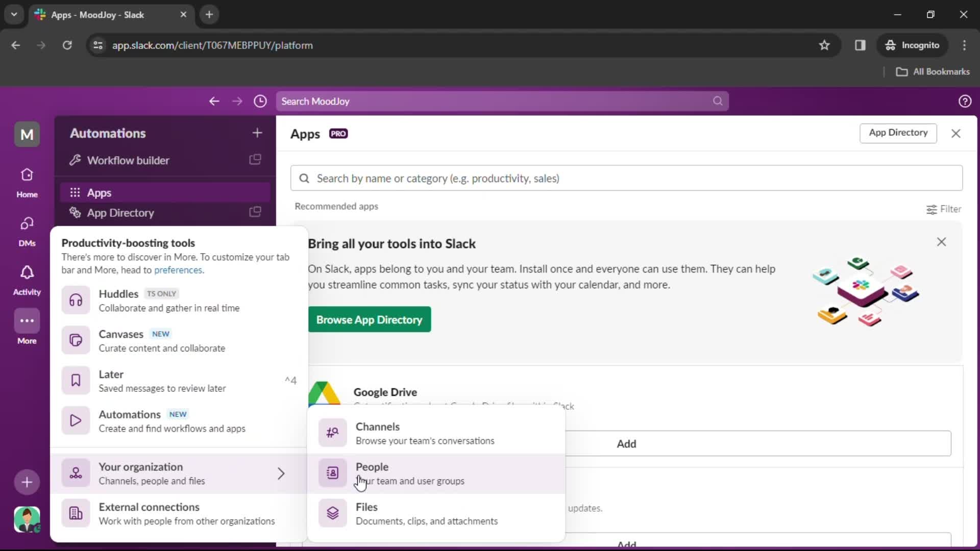
Task: Click preferences link in tooltip
Action: coord(178,270)
